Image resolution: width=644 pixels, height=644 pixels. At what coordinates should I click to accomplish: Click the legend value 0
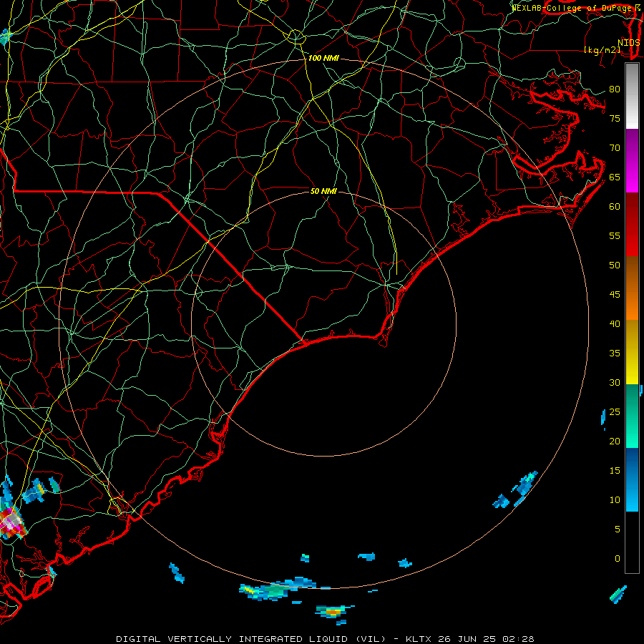(618, 559)
